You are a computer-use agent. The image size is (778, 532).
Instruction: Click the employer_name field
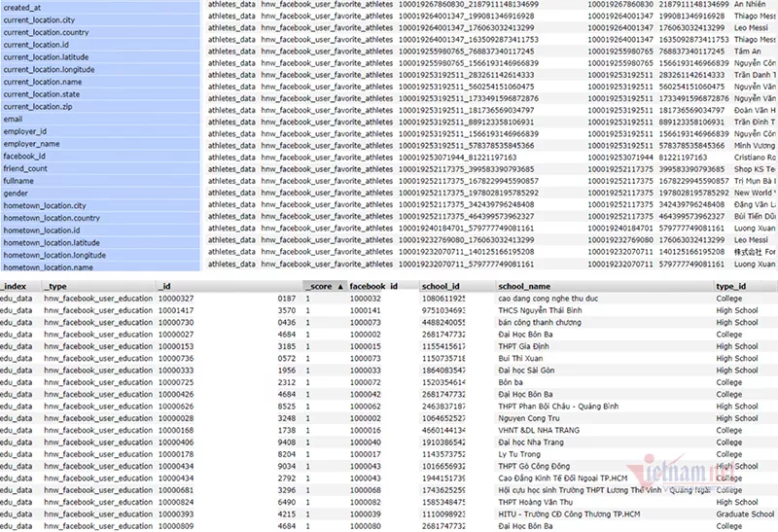pos(31,144)
